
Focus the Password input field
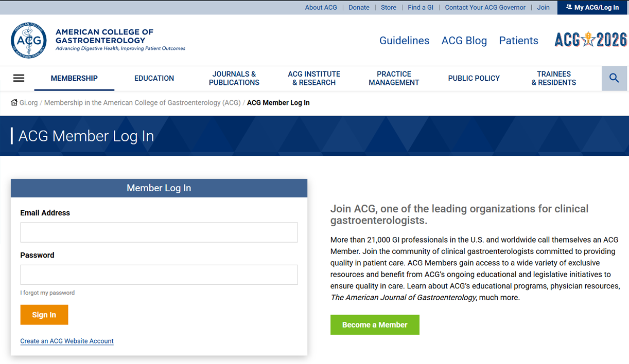pos(159,275)
